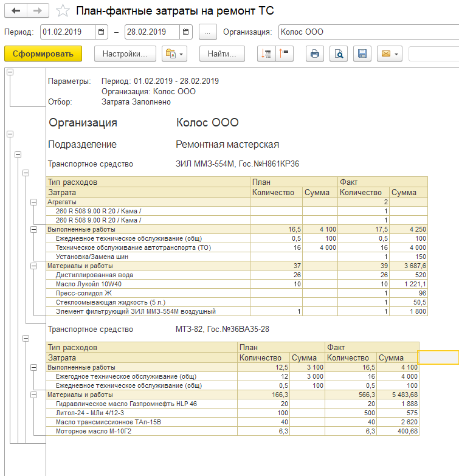Viewport: 459px width, 476px height.
Task: Select Дистиллированная вода row
Action: coord(236,275)
